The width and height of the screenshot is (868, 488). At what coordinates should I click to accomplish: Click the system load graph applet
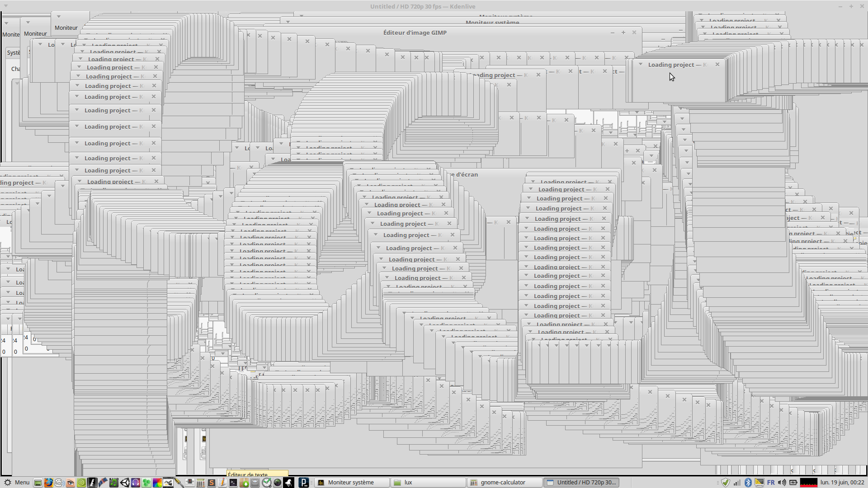pos(808,483)
